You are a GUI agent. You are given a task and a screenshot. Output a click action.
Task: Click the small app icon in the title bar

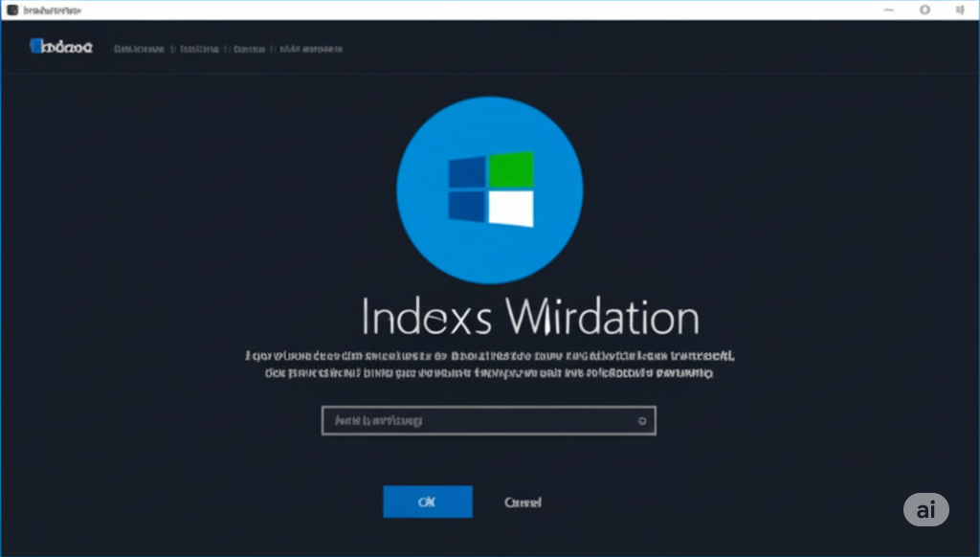pos(11,10)
